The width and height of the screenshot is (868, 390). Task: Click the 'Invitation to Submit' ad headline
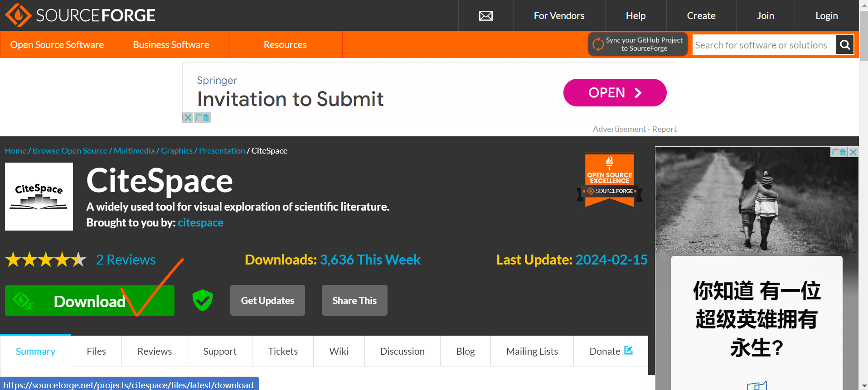coord(290,99)
